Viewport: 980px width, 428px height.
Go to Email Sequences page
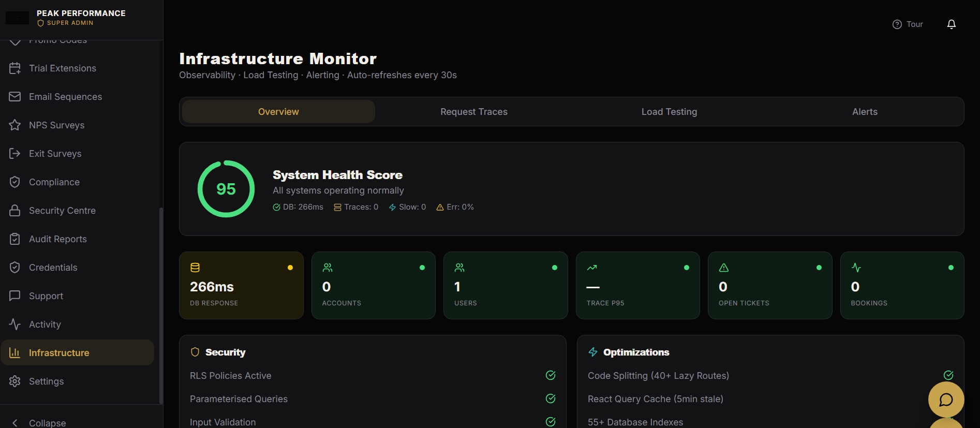click(x=78, y=97)
